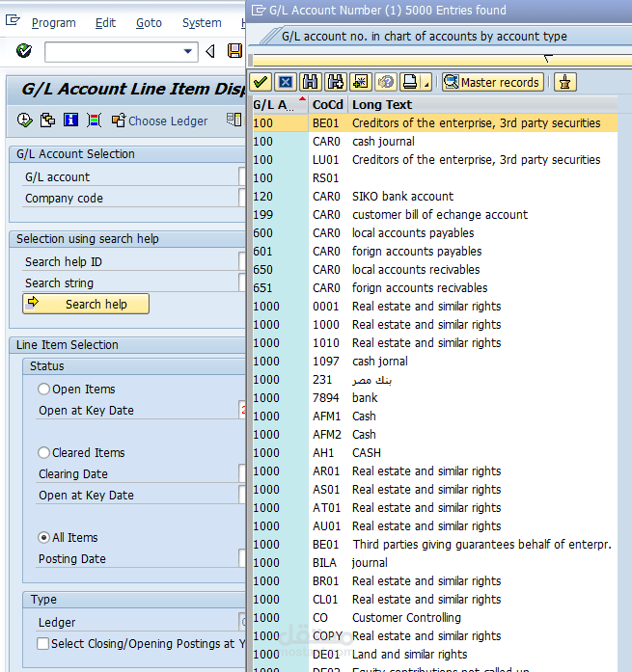Select row 'forign accounts payables'

[435, 251]
